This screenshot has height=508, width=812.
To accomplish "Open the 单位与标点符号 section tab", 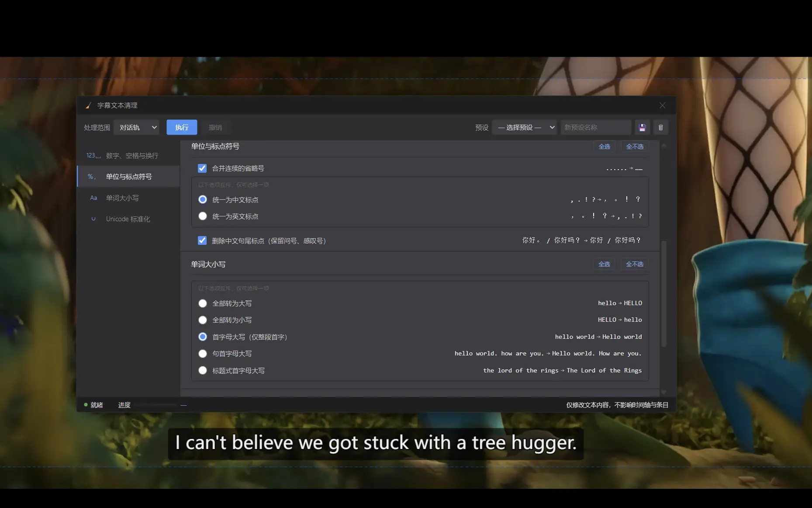I will click(128, 177).
